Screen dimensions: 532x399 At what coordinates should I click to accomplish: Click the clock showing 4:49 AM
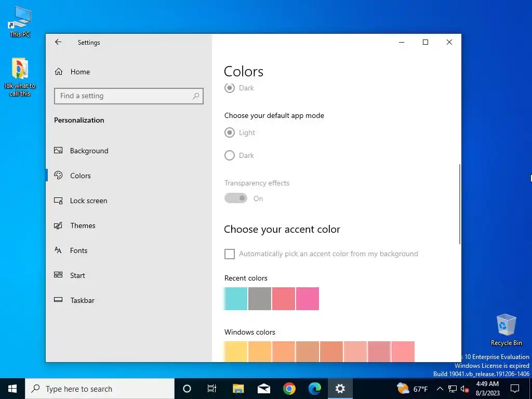pos(487,389)
